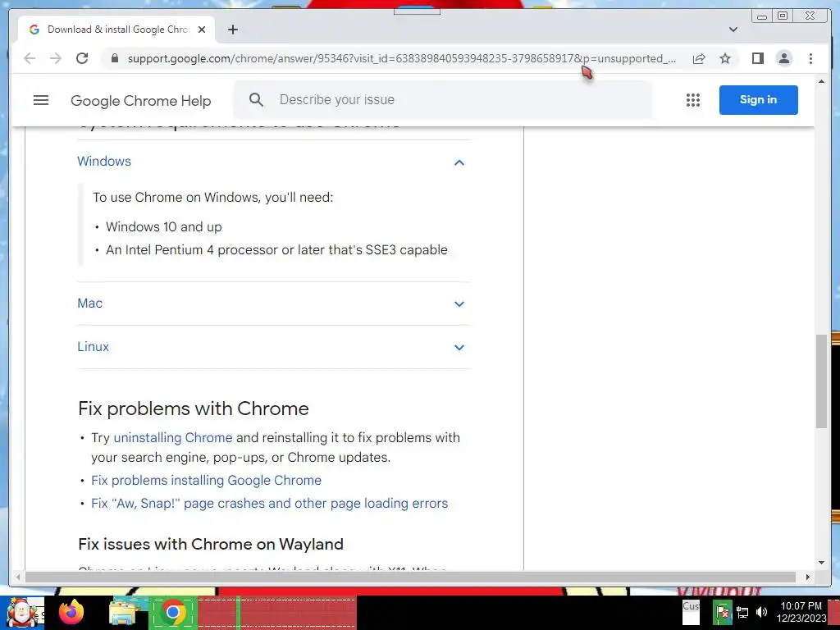Expand the Mac requirements section

[x=459, y=304]
